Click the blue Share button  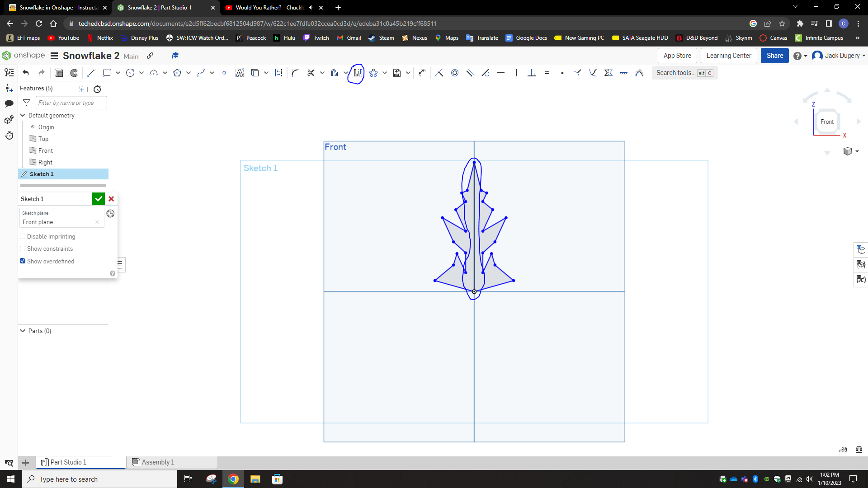[x=774, y=55]
